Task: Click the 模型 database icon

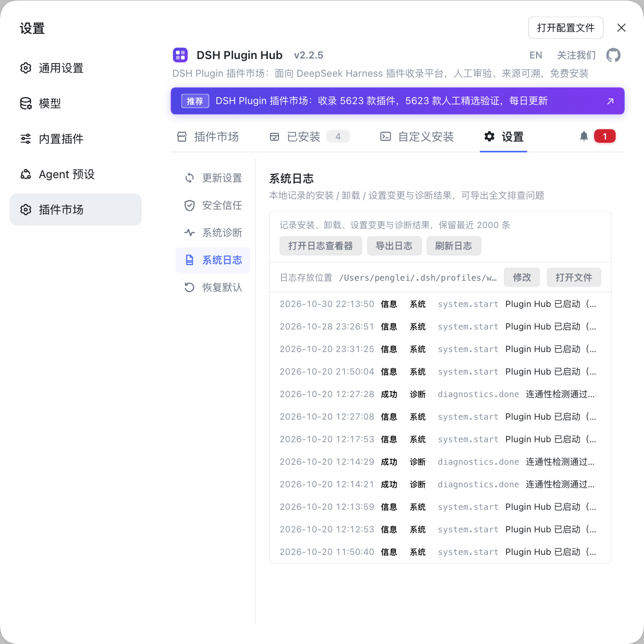Action: coord(26,104)
